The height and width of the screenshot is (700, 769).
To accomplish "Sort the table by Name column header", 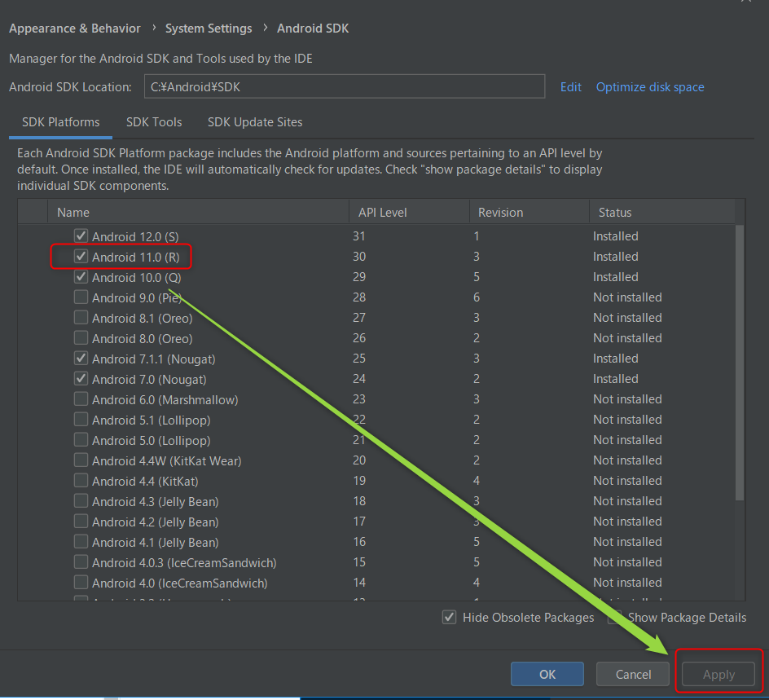I will point(198,213).
